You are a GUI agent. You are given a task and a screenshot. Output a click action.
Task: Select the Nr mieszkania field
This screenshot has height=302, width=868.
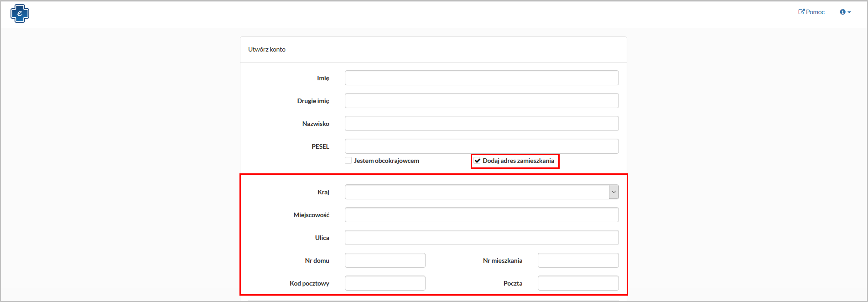pyautogui.click(x=578, y=260)
